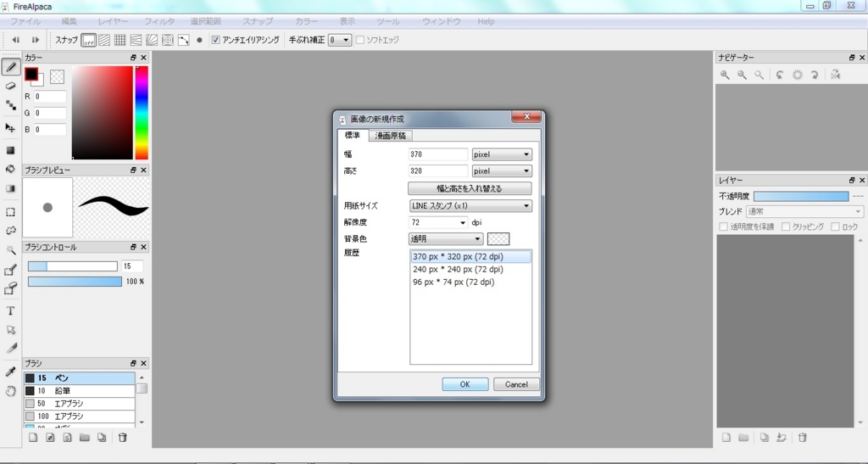868x464 pixels.
Task: Select the Bucket fill tool
Action: [10, 170]
